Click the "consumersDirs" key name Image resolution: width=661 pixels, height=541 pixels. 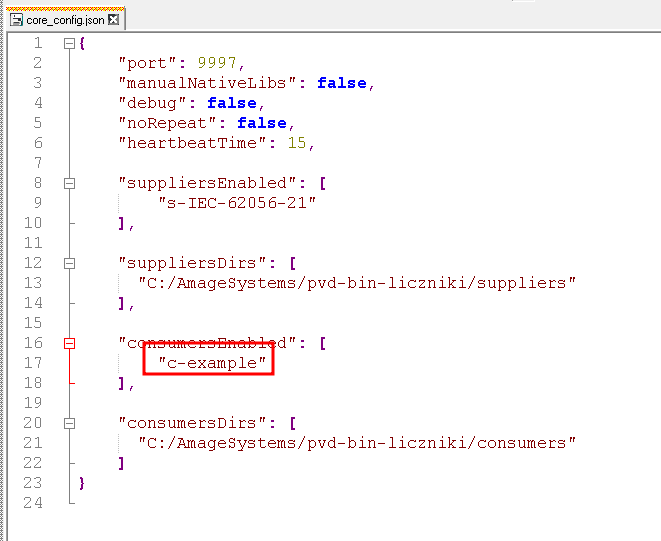pyautogui.click(x=197, y=423)
